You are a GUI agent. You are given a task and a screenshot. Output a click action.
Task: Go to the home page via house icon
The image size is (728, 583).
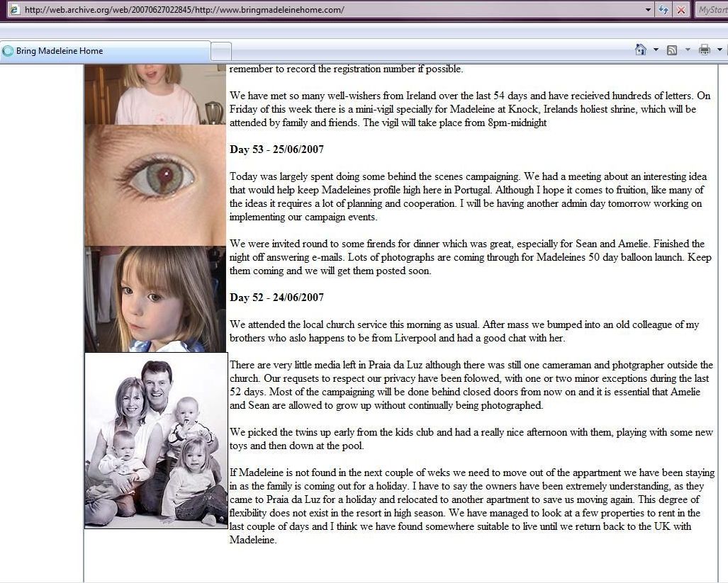click(x=641, y=50)
